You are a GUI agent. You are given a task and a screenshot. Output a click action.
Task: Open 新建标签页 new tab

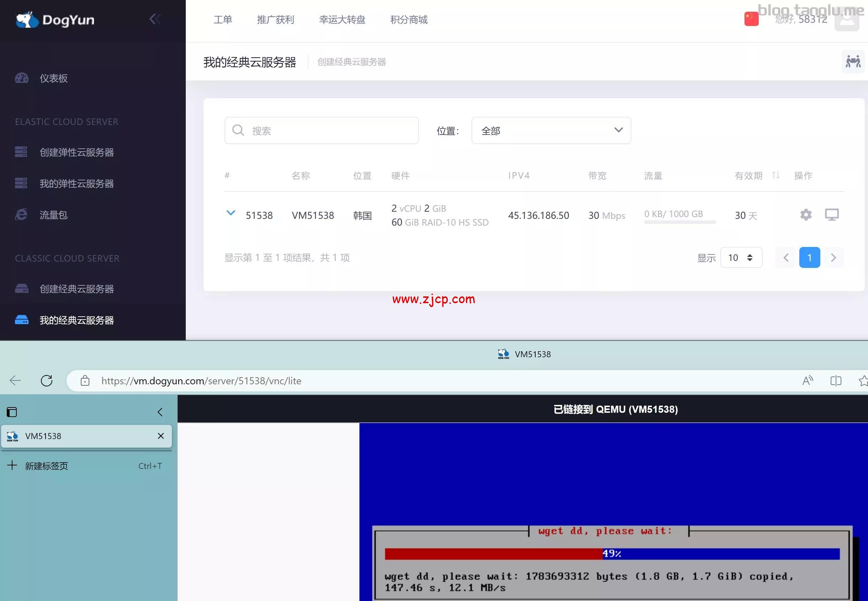[86, 466]
